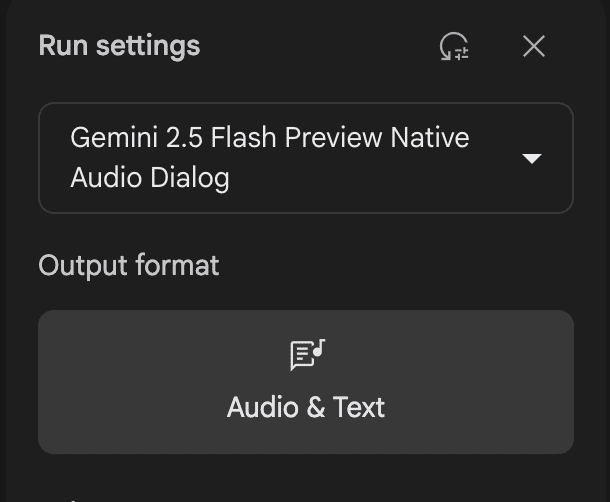Click the audio note icon above Audio & Text
610x502 pixels.
coord(307,355)
